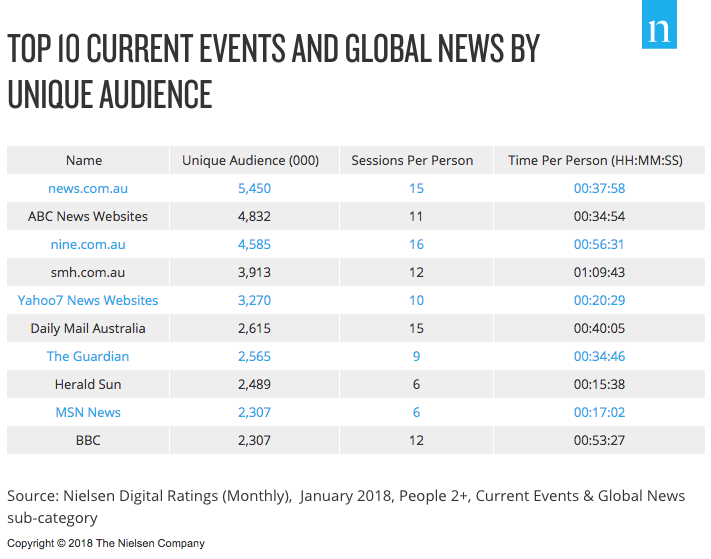
Task: Click the Nielsen logo icon
Action: click(659, 24)
